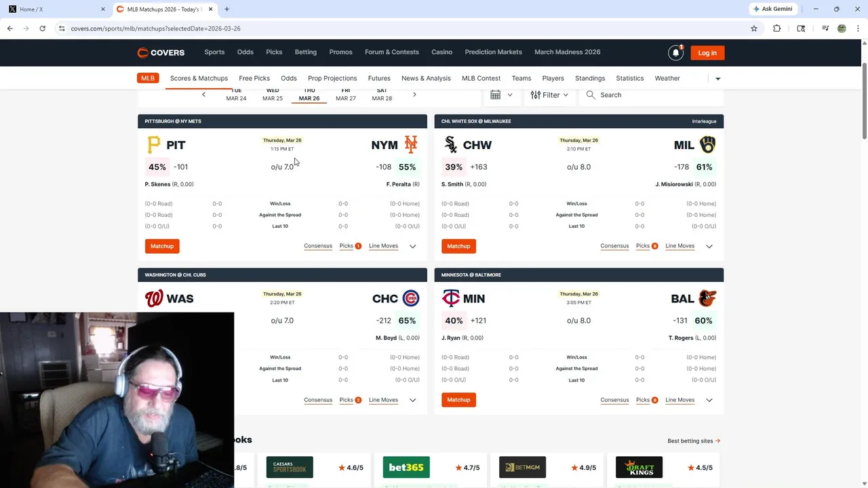View Picks for CHW @ MIL
Viewport: 868px width, 488px height.
pos(643,246)
